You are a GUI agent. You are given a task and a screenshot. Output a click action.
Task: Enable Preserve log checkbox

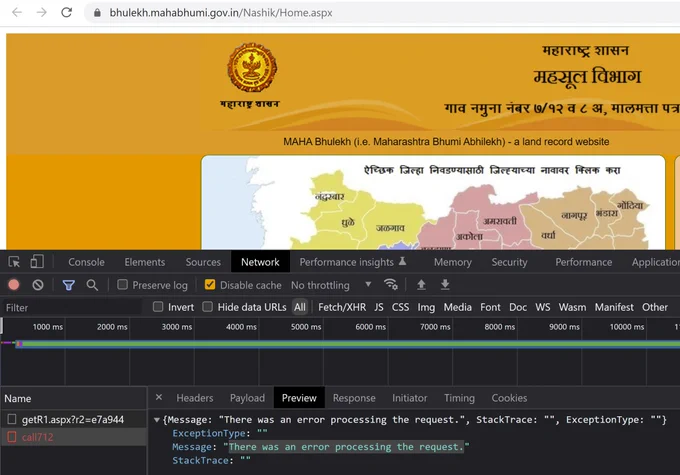(123, 284)
